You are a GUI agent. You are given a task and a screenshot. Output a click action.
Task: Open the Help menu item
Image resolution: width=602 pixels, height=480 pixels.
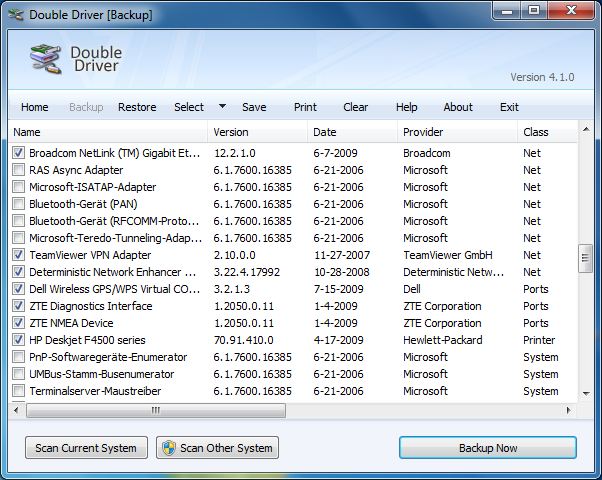tap(407, 107)
